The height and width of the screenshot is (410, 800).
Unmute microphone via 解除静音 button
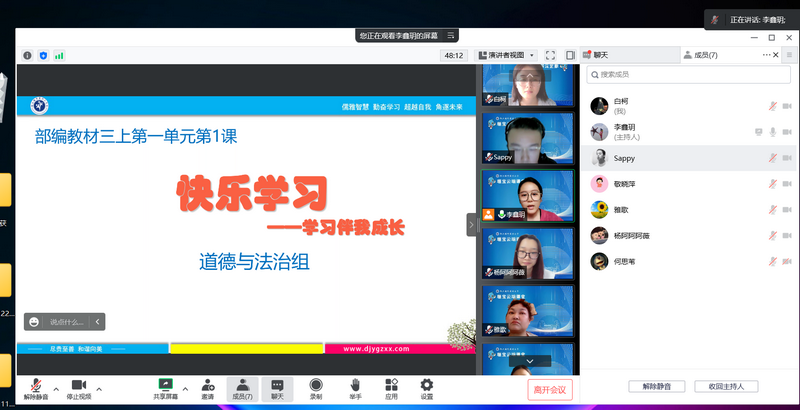point(35,384)
